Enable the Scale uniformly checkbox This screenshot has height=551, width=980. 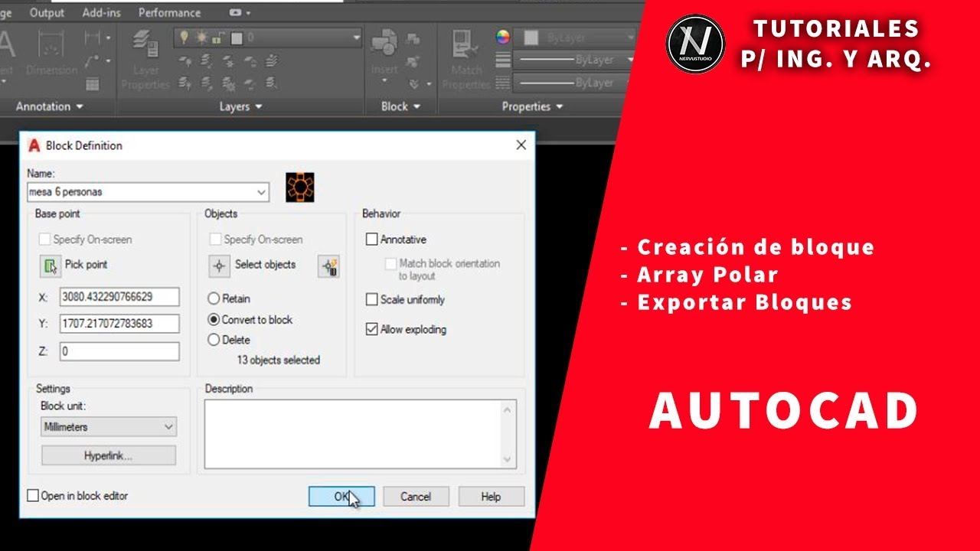pyautogui.click(x=372, y=300)
